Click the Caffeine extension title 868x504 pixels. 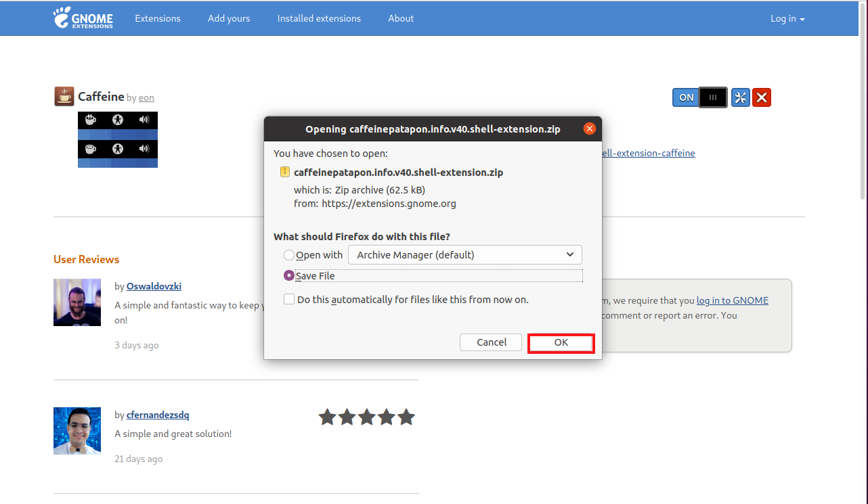click(x=101, y=97)
